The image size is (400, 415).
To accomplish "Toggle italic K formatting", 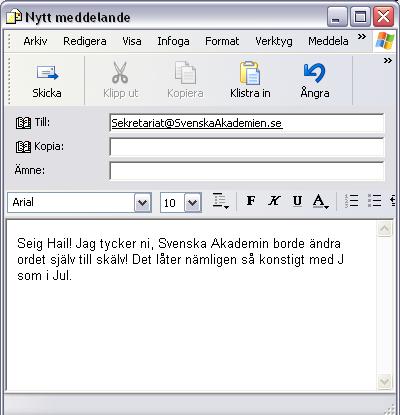I will [274, 201].
